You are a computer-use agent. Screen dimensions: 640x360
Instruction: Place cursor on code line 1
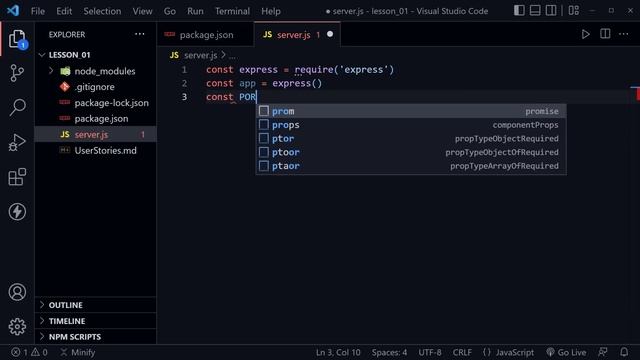tap(300, 70)
